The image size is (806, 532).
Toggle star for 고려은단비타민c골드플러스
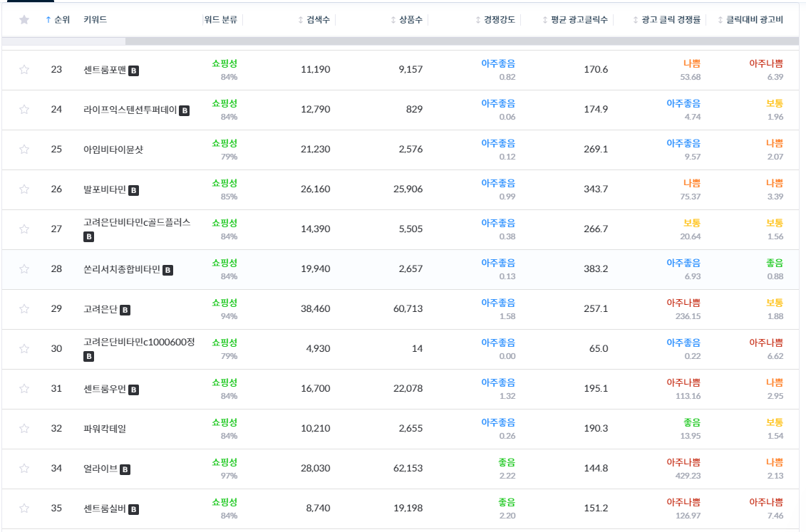coord(24,229)
